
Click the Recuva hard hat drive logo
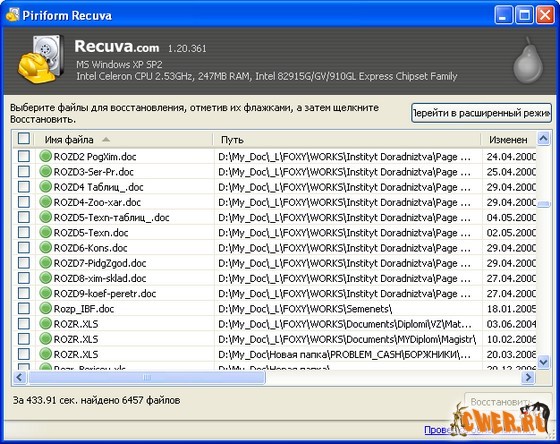pos(40,59)
